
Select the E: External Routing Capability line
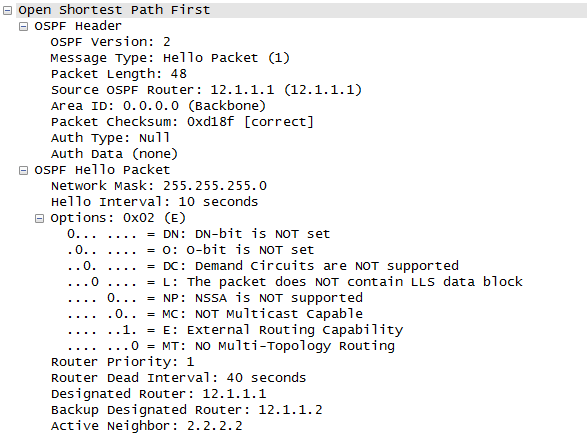tap(235, 330)
